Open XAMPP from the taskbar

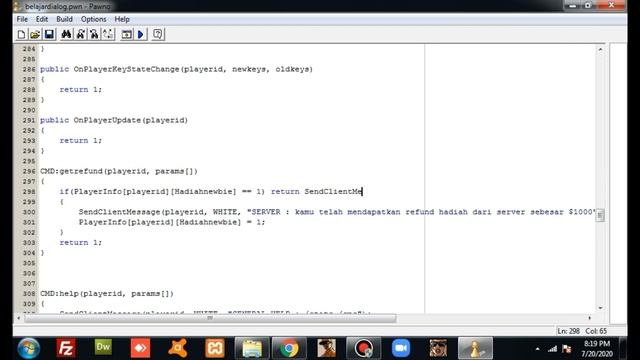pyautogui.click(x=215, y=348)
